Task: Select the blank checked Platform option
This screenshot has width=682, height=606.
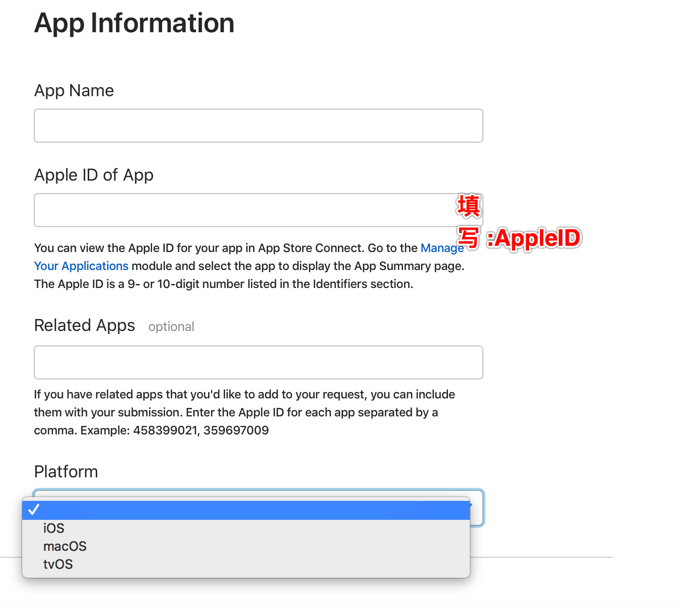Action: 246,510
